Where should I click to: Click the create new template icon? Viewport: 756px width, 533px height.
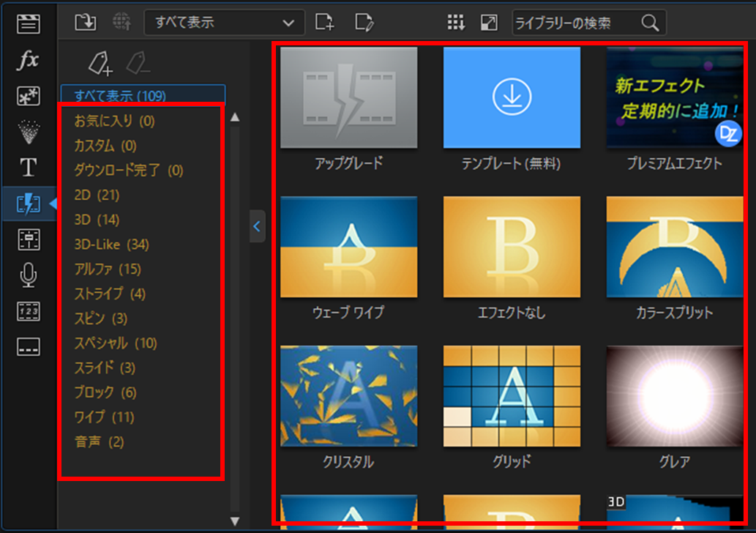324,22
